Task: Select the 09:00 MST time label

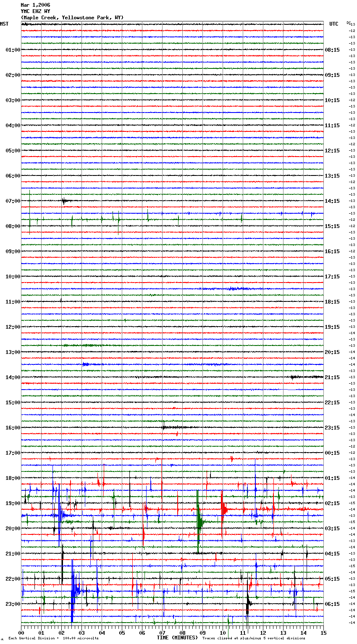Action: [13, 251]
